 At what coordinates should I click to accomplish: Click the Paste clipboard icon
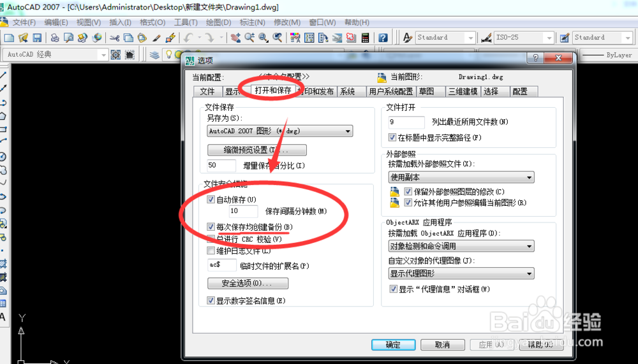point(142,38)
